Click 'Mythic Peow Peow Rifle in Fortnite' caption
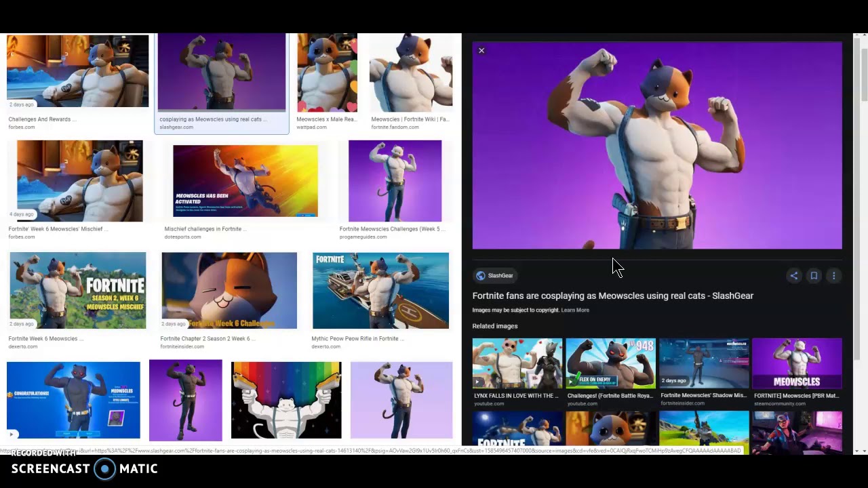 coord(357,339)
